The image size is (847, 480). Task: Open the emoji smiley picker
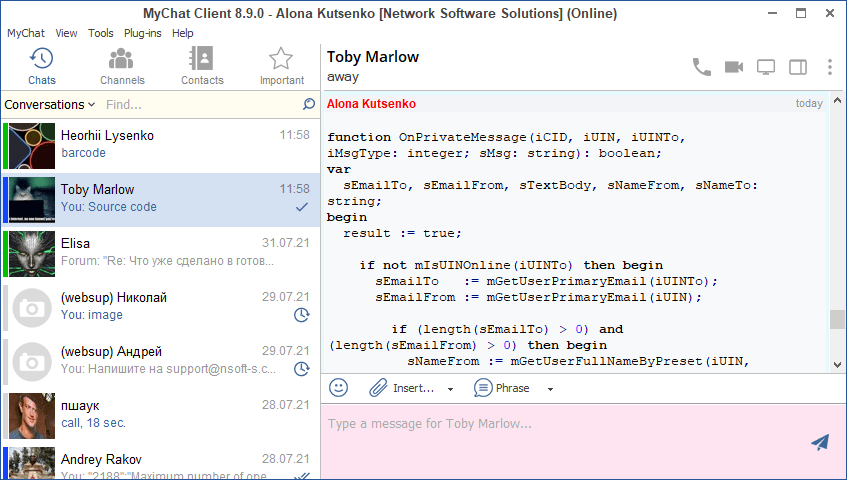pos(339,388)
